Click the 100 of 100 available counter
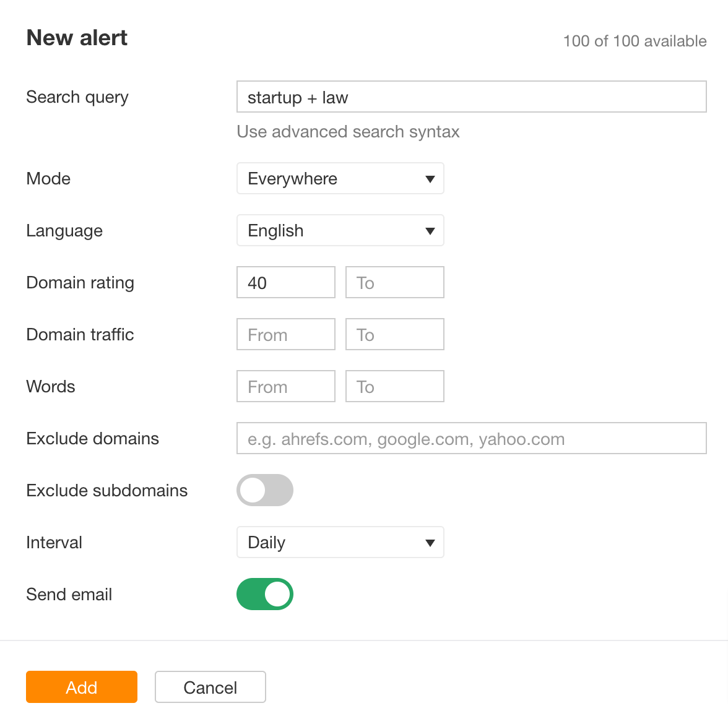This screenshot has height=724, width=728. click(634, 41)
